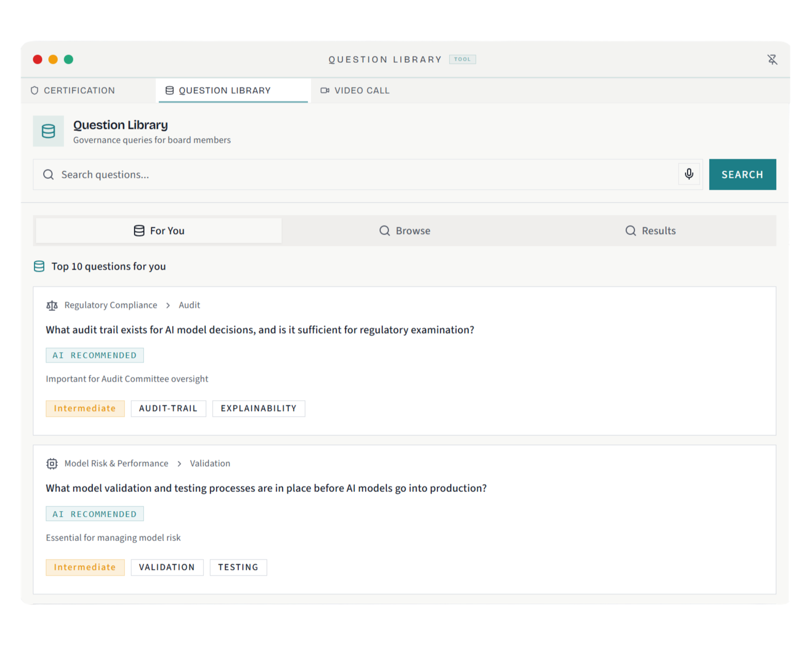Click the database icon next to Top 10 questions

(39, 266)
